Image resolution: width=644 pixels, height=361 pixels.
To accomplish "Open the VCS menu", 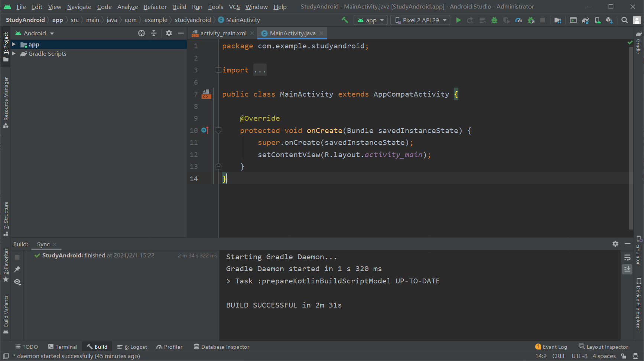I will (x=234, y=7).
